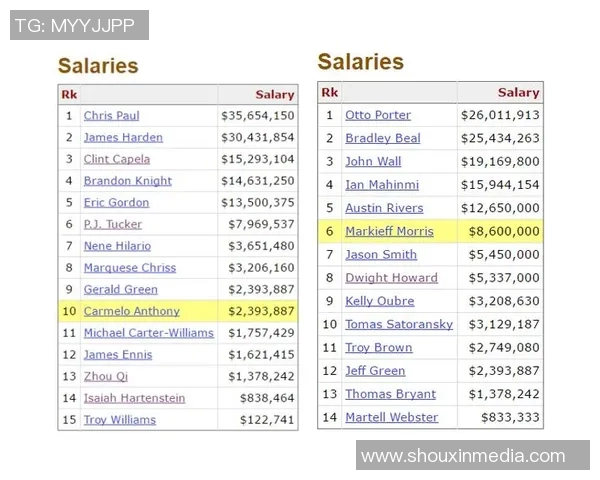Click the Tomas Satoransky link
The width and height of the screenshot is (600, 480).
tap(399, 324)
